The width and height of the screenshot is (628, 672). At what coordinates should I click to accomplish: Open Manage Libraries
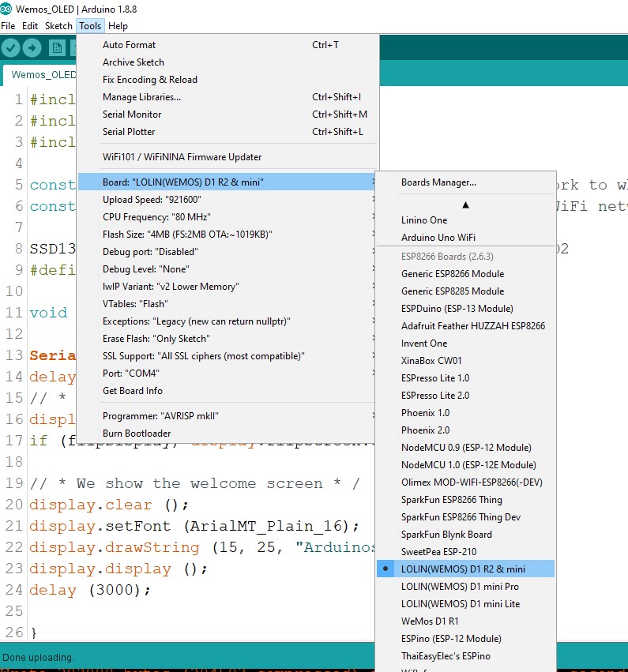(x=228, y=97)
